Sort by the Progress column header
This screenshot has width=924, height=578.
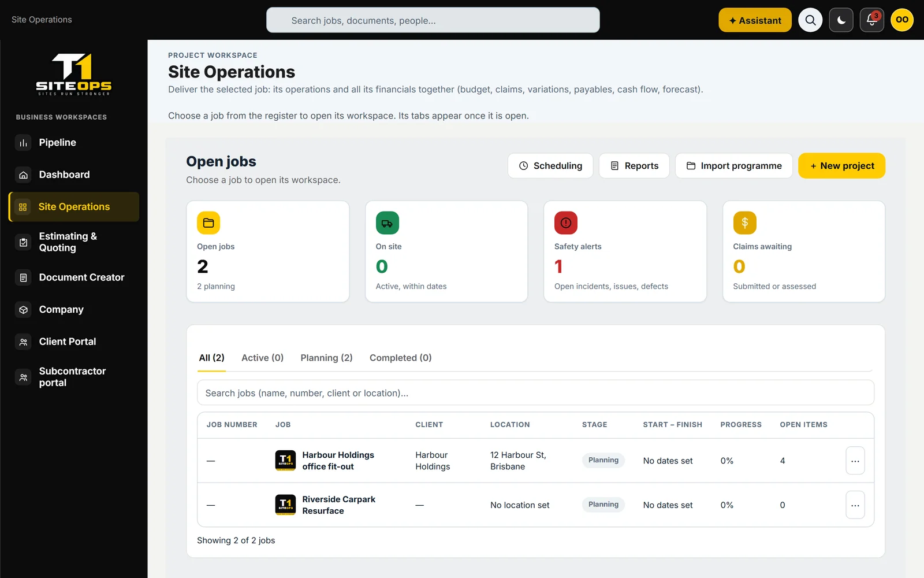point(741,424)
